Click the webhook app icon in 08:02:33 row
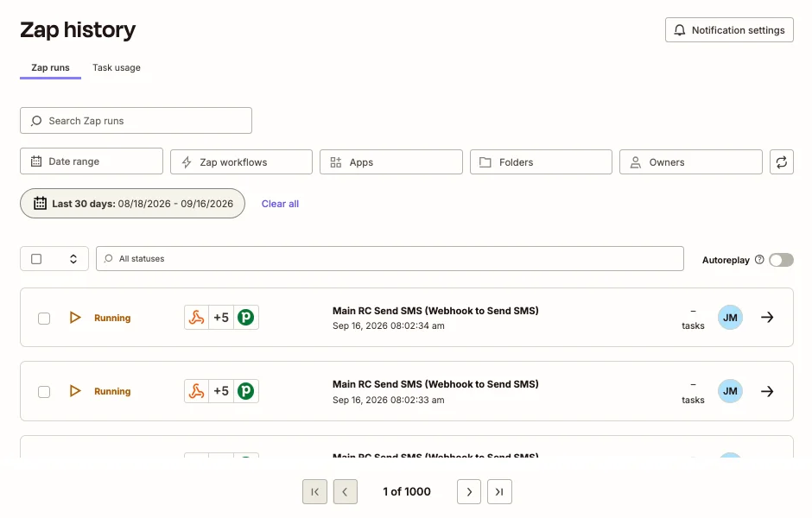 tap(196, 391)
